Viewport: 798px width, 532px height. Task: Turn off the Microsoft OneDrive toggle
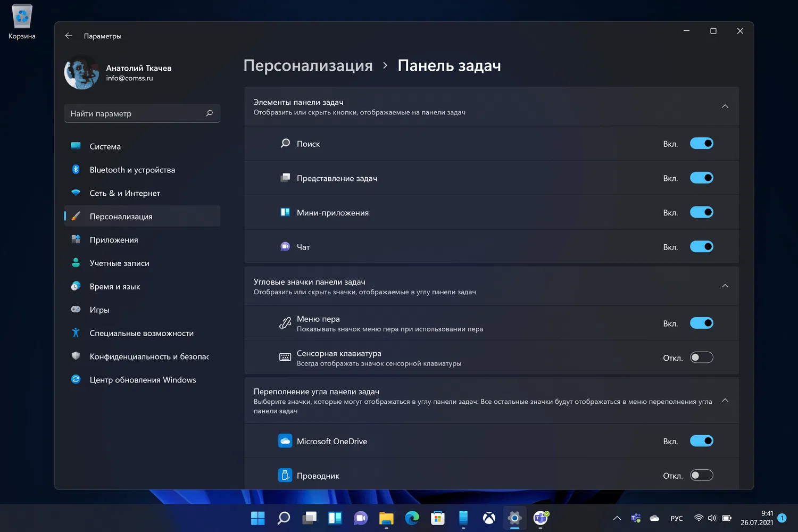tap(701, 441)
